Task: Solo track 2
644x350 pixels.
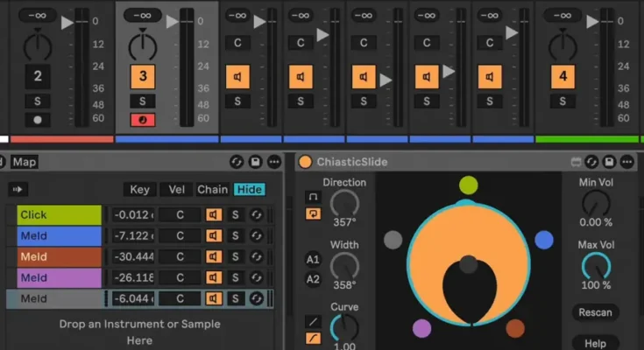Action: tap(38, 101)
